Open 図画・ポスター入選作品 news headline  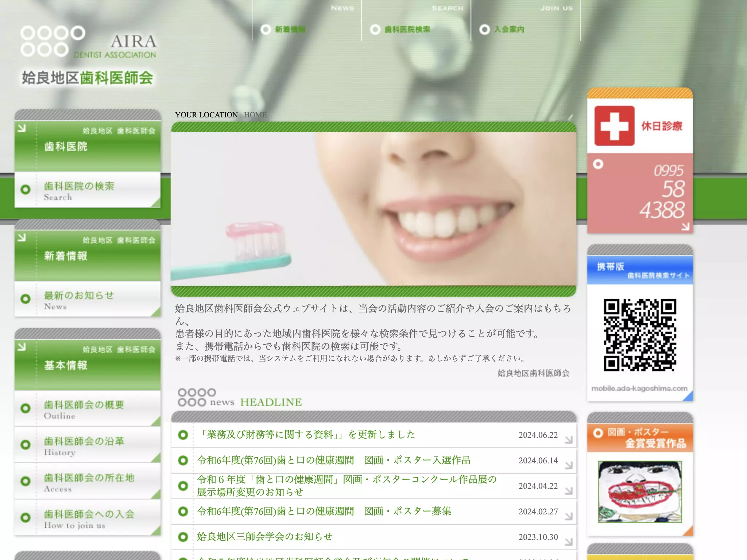tap(334, 460)
